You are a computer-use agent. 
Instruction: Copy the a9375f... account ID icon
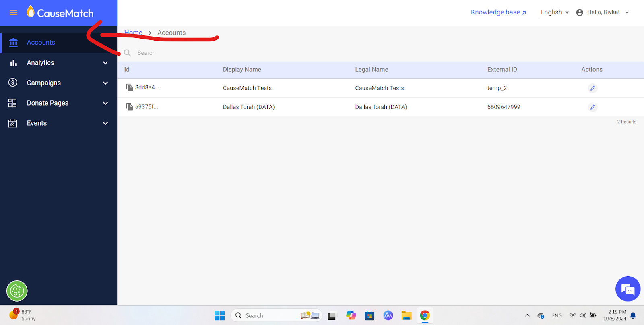click(x=130, y=107)
